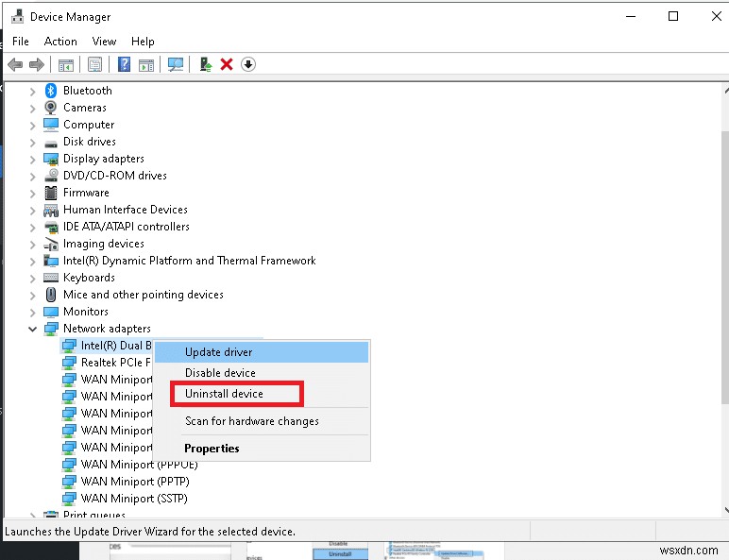Click the Firmware chip icon

click(x=51, y=193)
